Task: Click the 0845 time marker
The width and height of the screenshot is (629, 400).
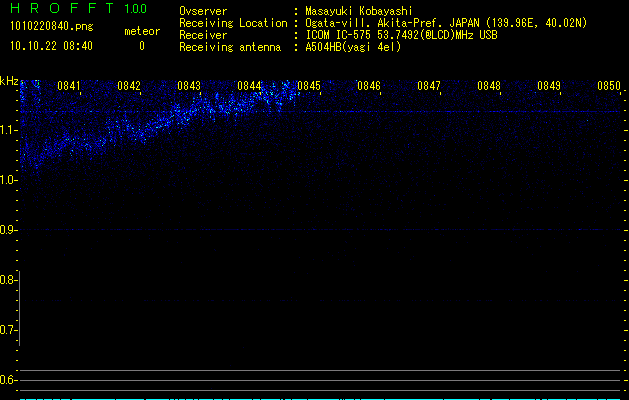Action: (x=309, y=86)
